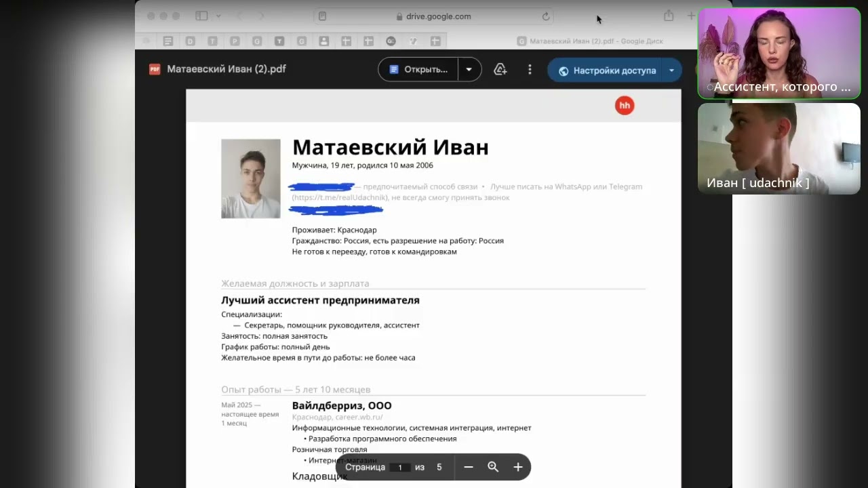Viewport: 868px width, 488px height.
Task: Click the new tab plus icon
Action: (x=691, y=16)
